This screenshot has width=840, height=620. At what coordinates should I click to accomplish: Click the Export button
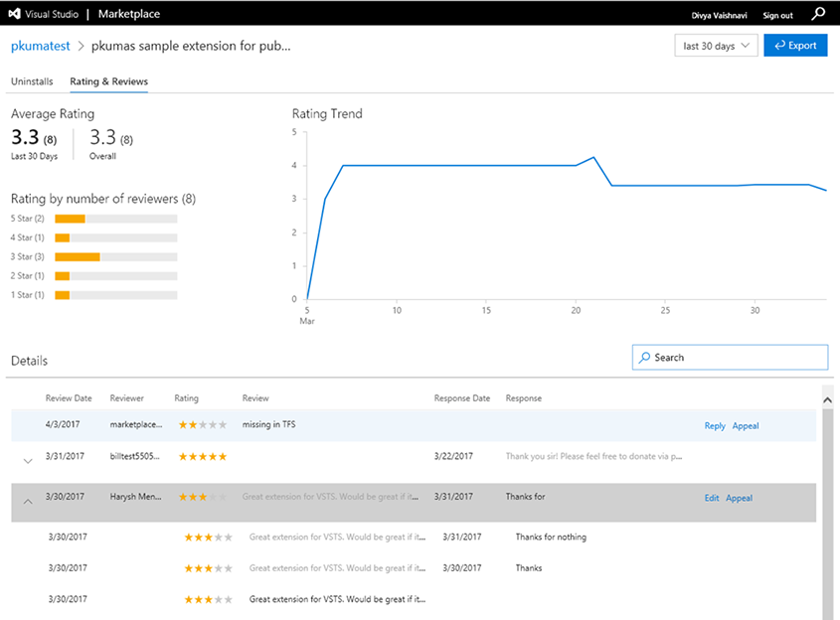[795, 46]
